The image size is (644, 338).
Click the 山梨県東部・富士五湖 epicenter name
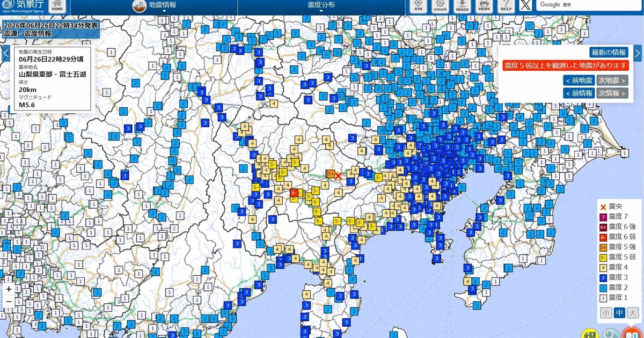point(52,74)
